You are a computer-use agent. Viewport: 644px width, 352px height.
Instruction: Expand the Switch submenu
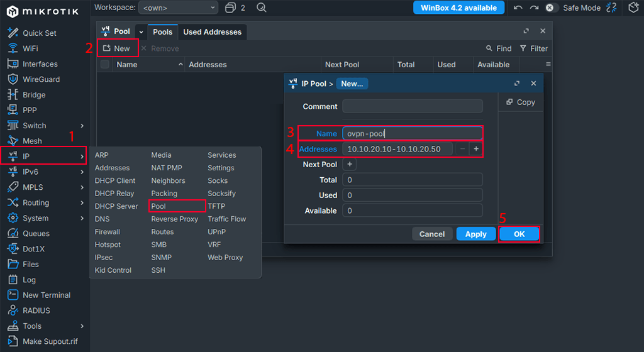click(82, 126)
